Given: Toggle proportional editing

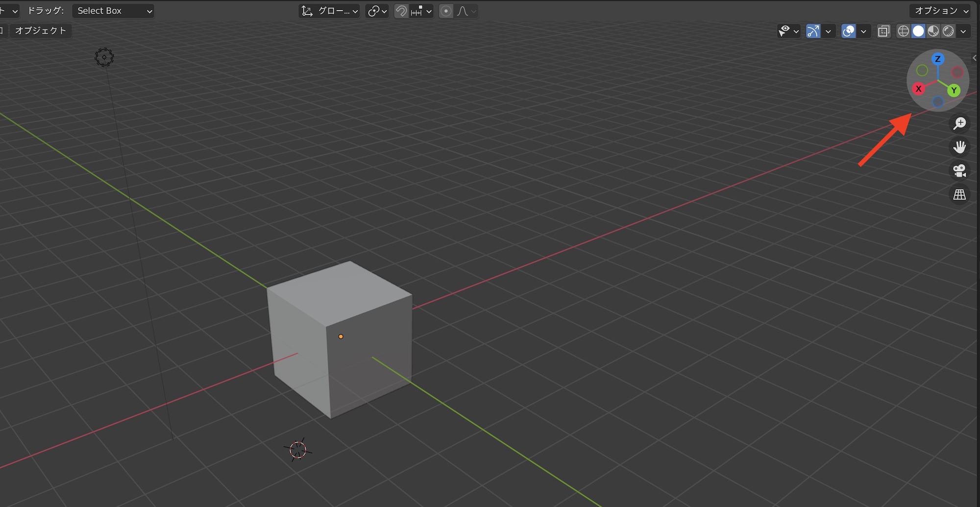Looking at the screenshot, I should pos(446,11).
